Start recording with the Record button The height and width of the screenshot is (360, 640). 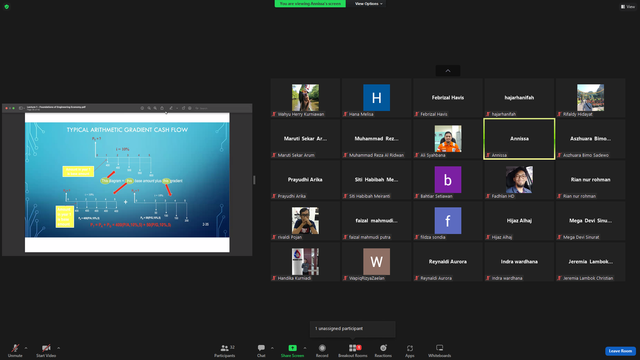pos(322,350)
